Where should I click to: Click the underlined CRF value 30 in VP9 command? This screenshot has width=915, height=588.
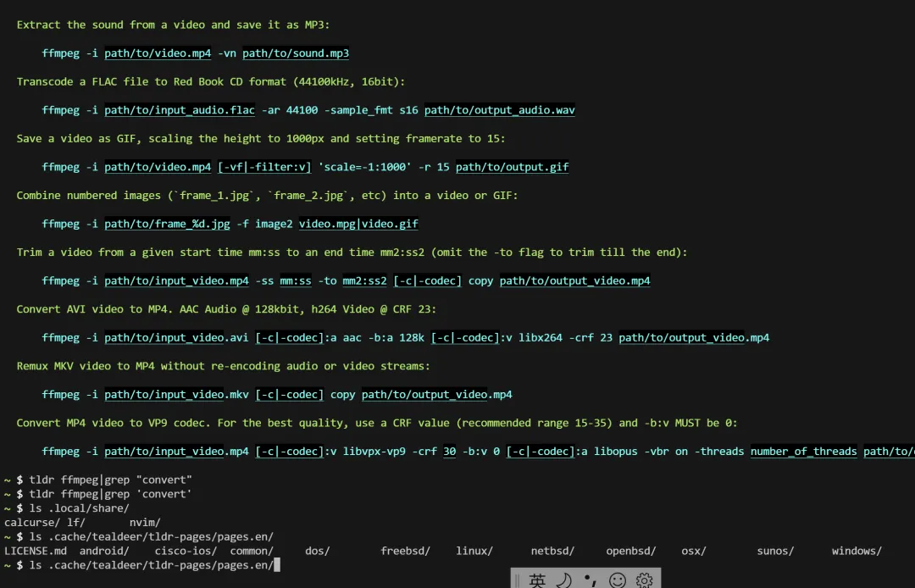449,452
